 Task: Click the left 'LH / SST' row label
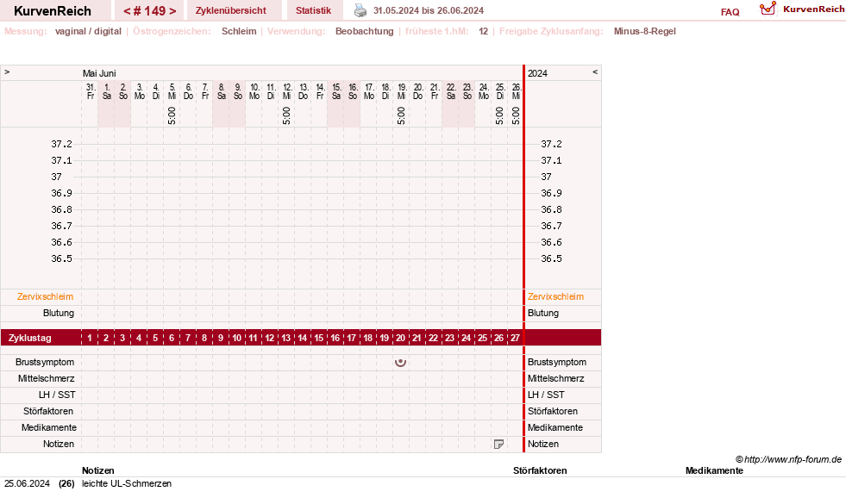point(57,395)
